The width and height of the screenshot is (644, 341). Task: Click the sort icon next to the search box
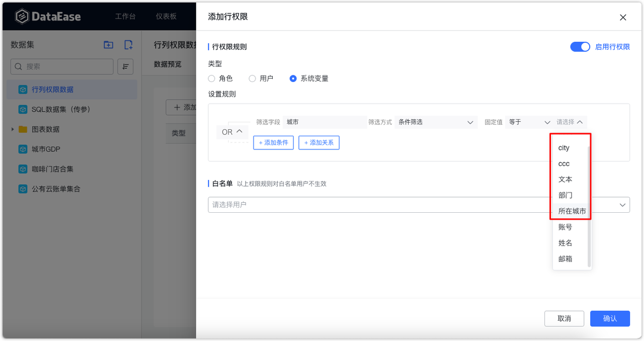pos(125,66)
